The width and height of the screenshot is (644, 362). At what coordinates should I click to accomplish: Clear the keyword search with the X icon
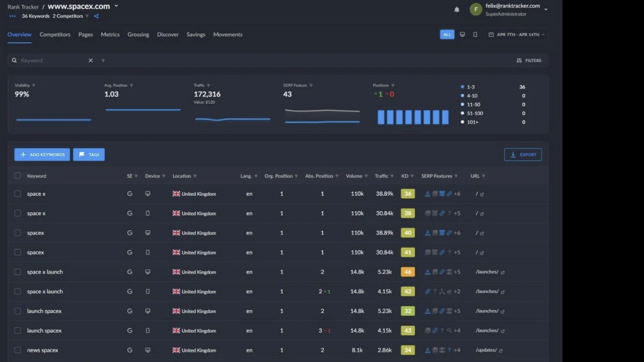(x=91, y=61)
